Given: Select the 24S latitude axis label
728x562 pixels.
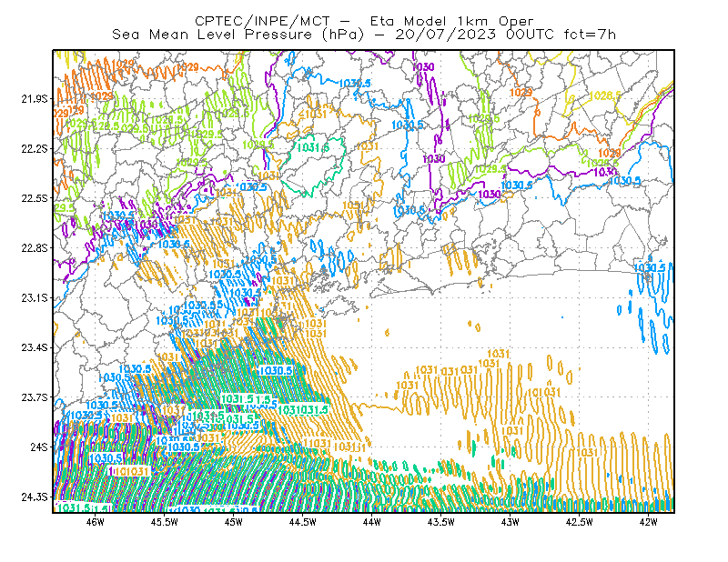Looking at the screenshot, I should pos(39,447).
